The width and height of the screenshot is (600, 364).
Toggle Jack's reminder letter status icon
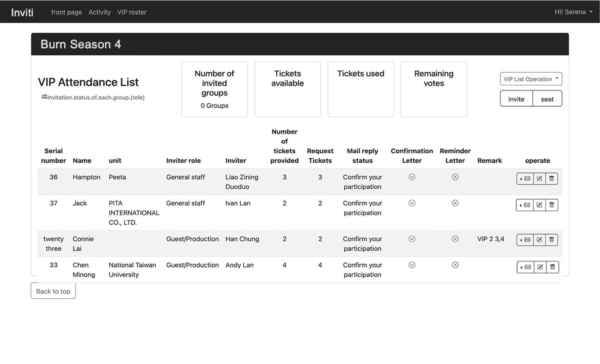(x=455, y=203)
